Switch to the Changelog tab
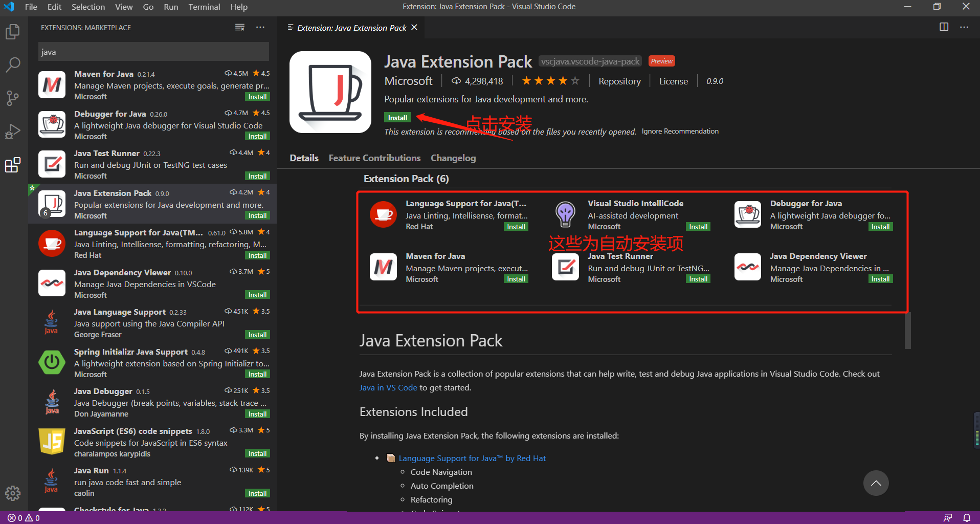980x524 pixels. (453, 158)
